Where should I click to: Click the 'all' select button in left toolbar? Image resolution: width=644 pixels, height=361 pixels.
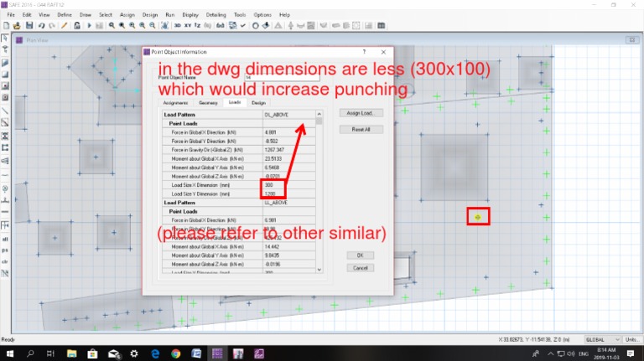point(6,238)
